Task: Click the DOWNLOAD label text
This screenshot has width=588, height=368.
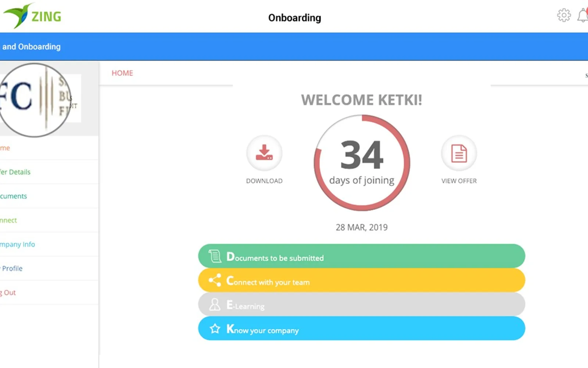Action: [264, 181]
